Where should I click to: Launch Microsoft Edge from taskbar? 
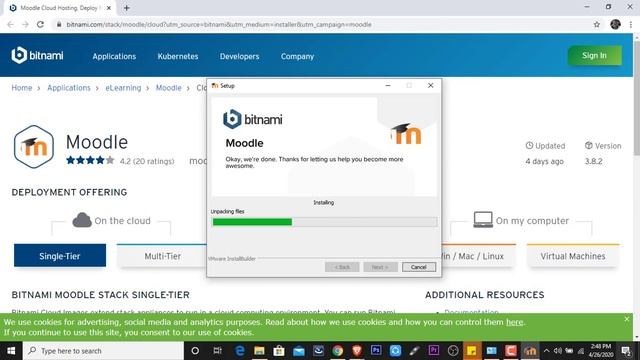(x=240, y=351)
